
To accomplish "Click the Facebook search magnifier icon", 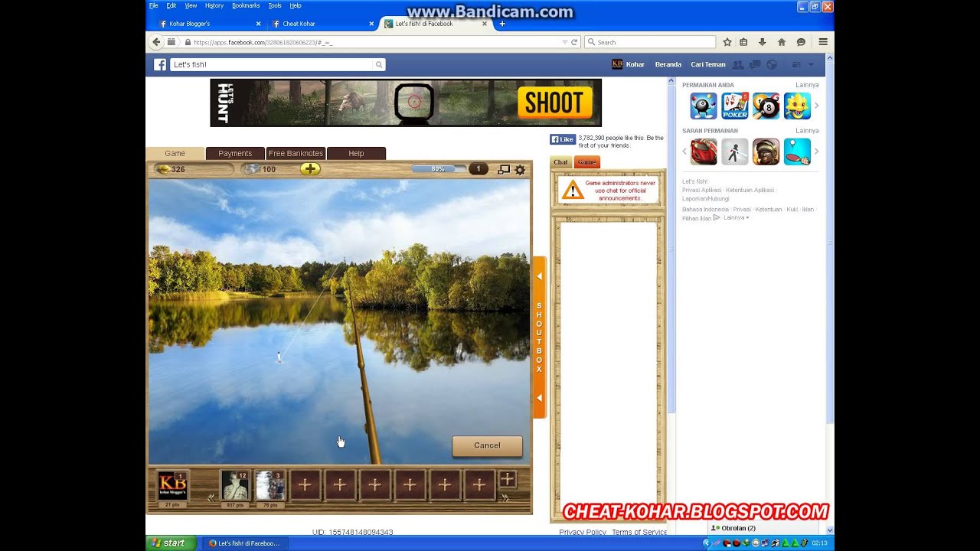I will pos(378,65).
